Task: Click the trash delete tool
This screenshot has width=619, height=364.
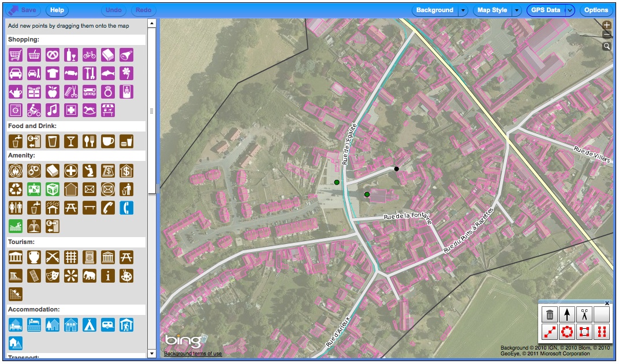Action: coord(550,315)
